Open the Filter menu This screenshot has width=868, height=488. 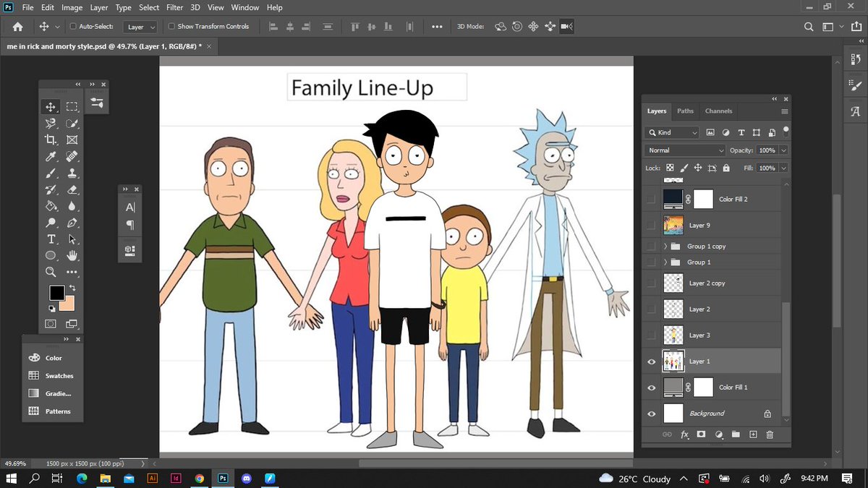pos(174,7)
